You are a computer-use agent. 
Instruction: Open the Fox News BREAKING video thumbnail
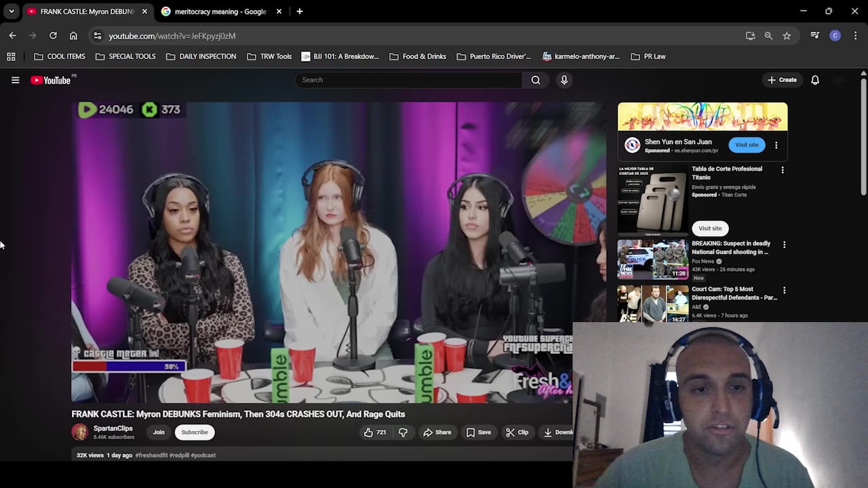[653, 259]
